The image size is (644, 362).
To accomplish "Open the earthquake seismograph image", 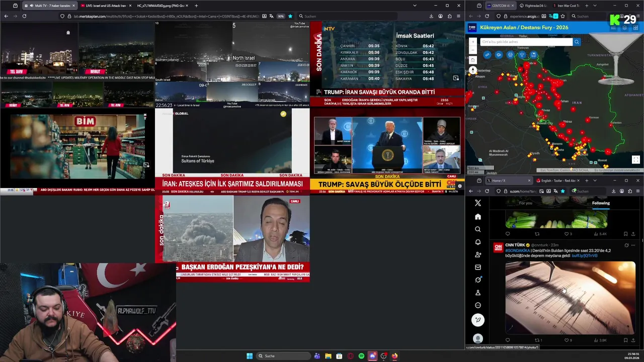I will coord(570,298).
